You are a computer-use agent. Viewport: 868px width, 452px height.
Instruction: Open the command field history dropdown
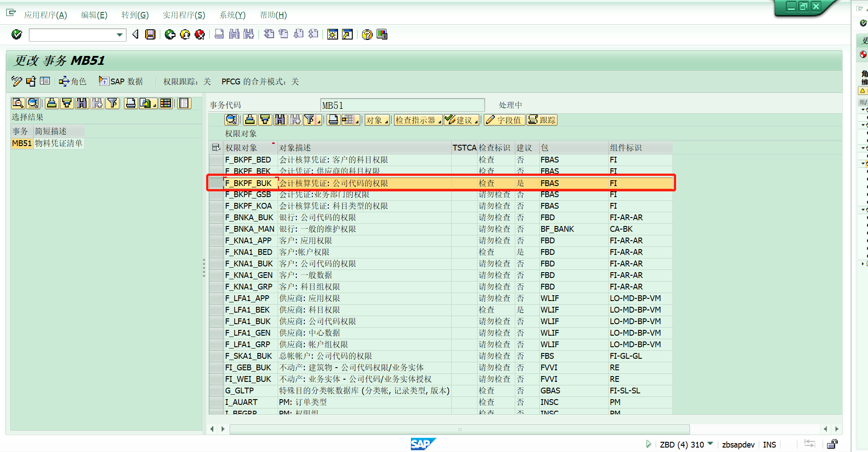coord(119,35)
